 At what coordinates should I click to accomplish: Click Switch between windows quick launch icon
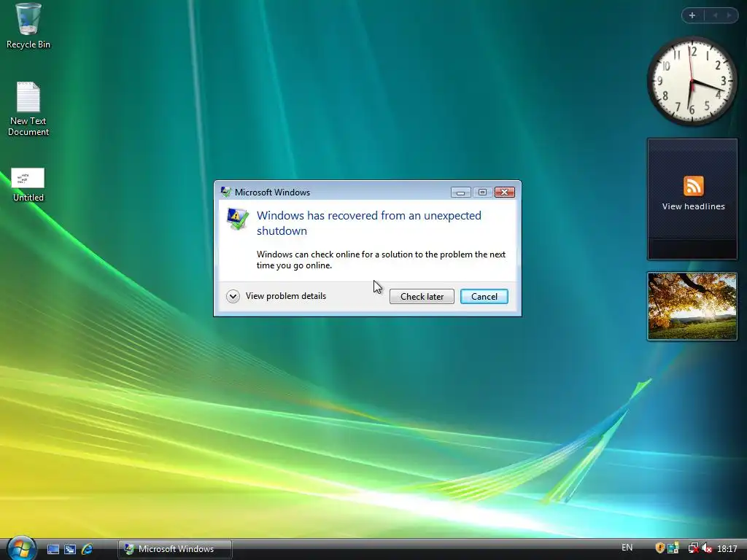(70, 549)
